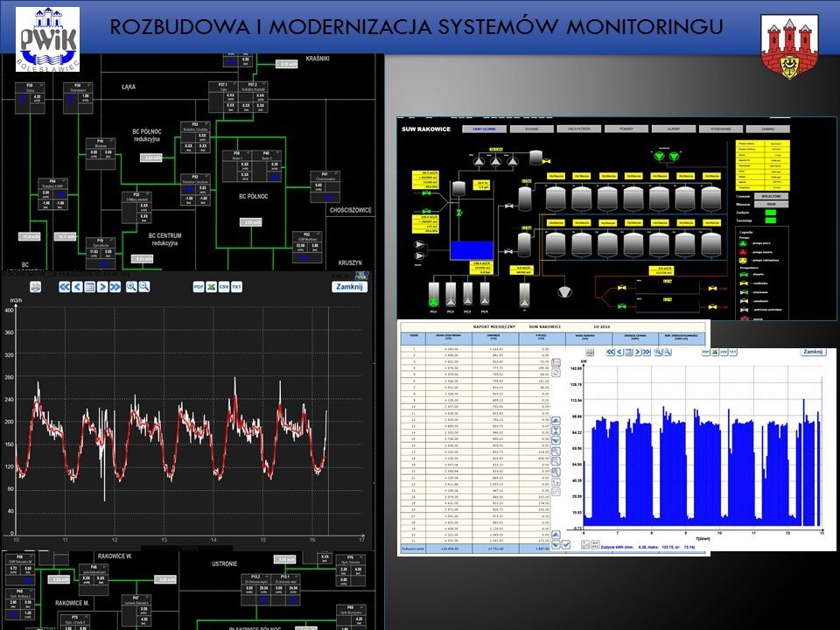840x630 pixels.
Task: Toggle Czuwanie state button showing WYŁĄCZONE
Action: 773,197
